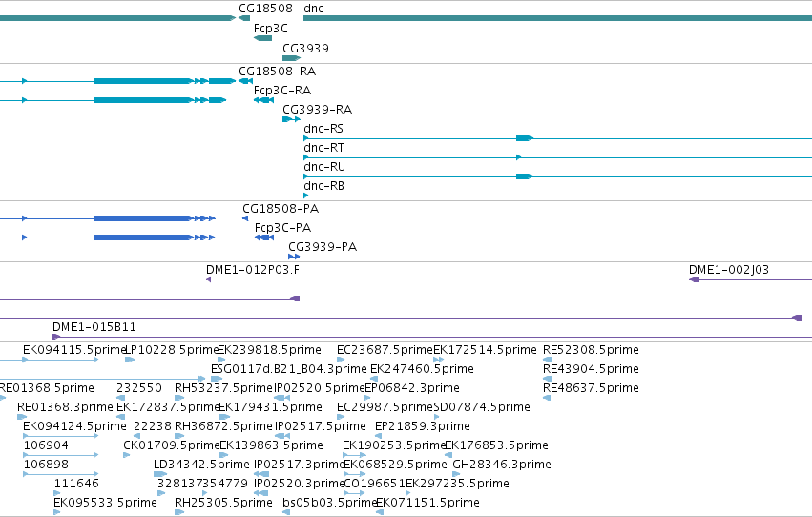812x517 pixels.
Task: Select the EP06842.3prime EST label
Action: (411, 388)
